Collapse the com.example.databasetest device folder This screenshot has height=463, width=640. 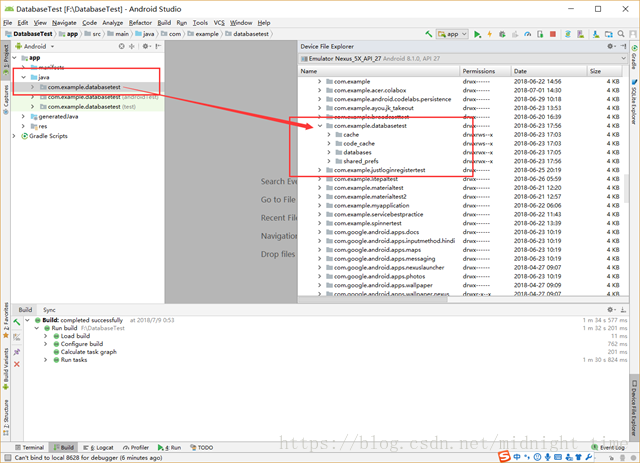coord(320,126)
